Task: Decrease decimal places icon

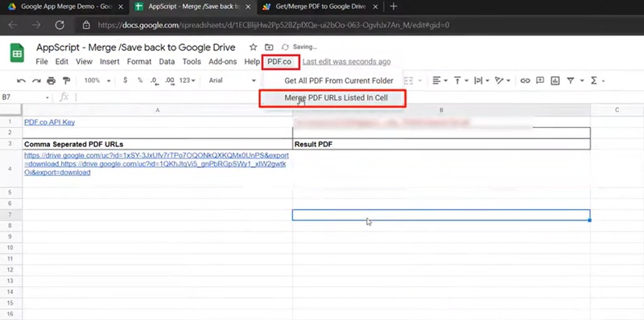Action: point(154,81)
